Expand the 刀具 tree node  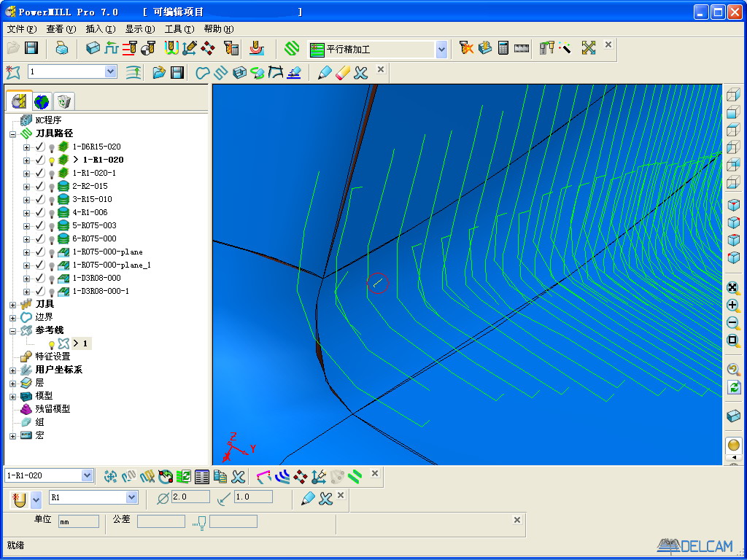point(13,304)
